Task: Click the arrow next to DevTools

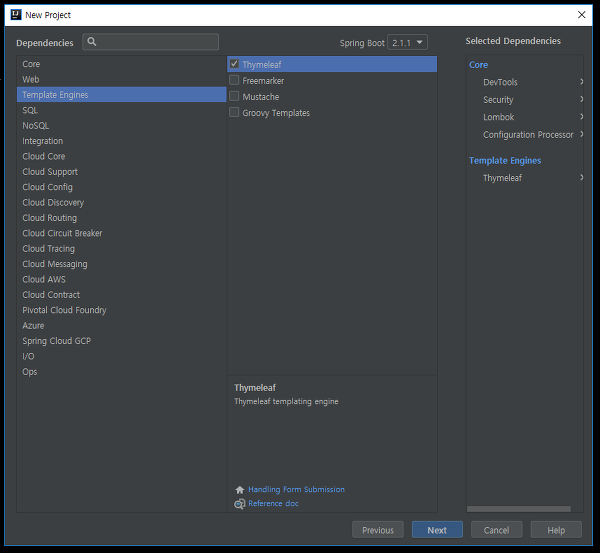Action: [x=581, y=81]
